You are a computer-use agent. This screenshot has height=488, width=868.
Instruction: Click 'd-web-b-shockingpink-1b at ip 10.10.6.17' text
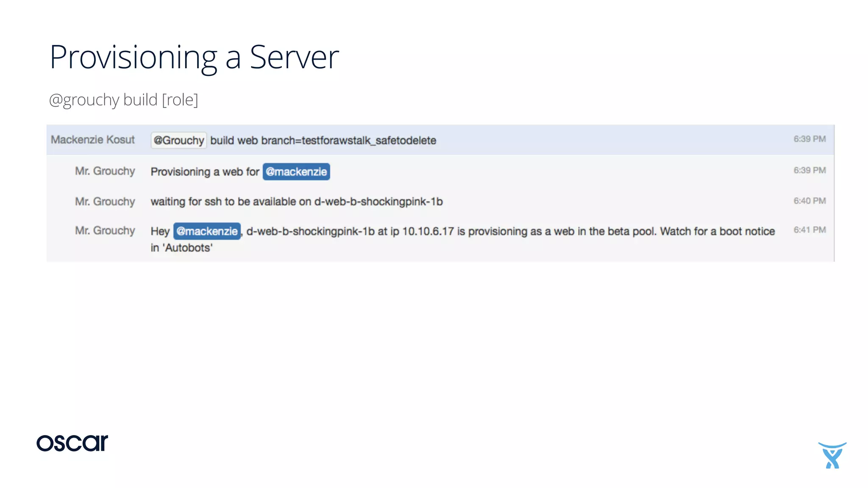point(350,231)
